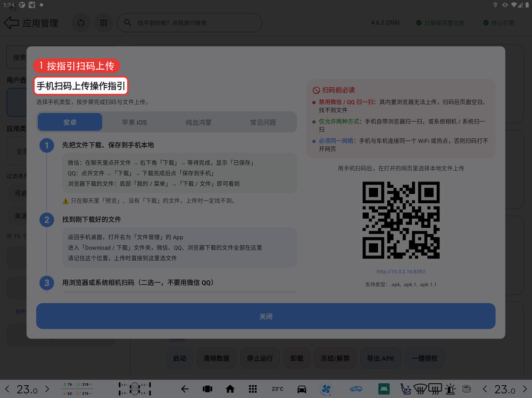532x398 pixels.
Task: Open the tire pressure car widget
Action: pyautogui.click(x=135, y=389)
